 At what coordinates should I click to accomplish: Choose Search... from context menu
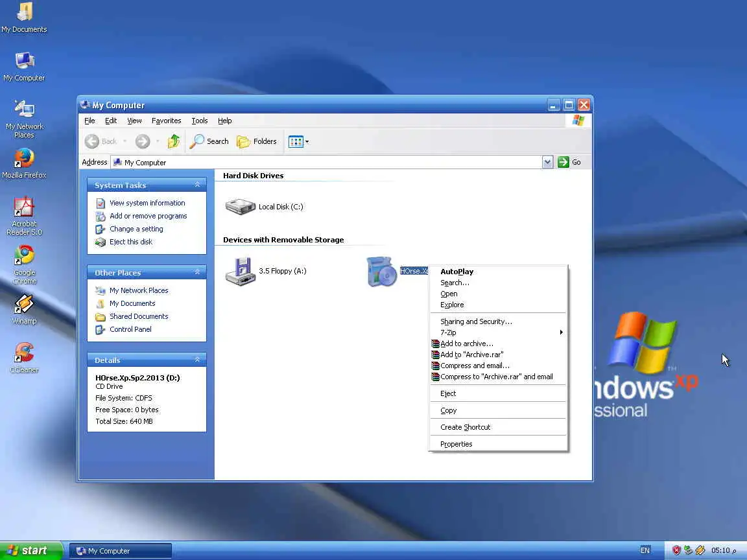coord(498,283)
